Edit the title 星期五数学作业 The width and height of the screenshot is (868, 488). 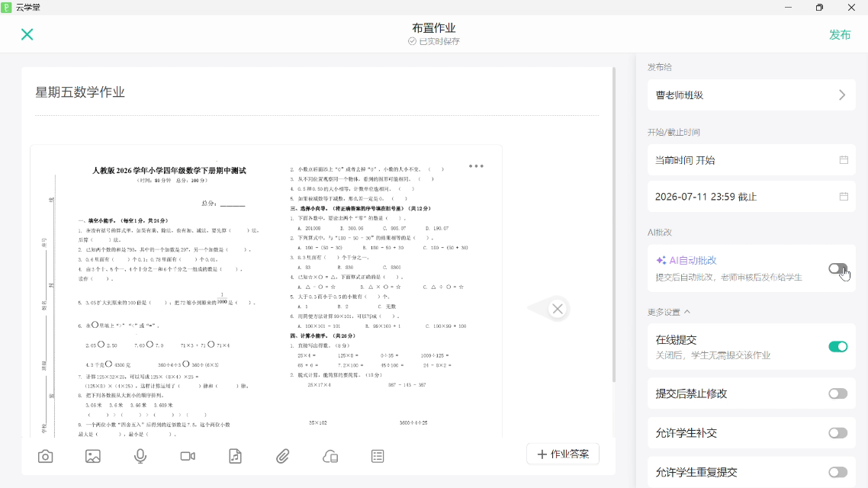coord(80,92)
